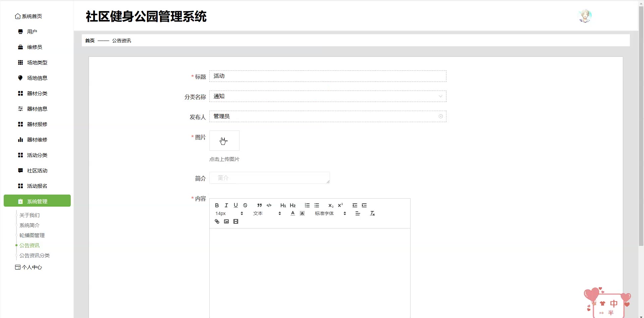Toggle italic formatting in the editor
Screen dimensions: 644x318
click(226, 205)
